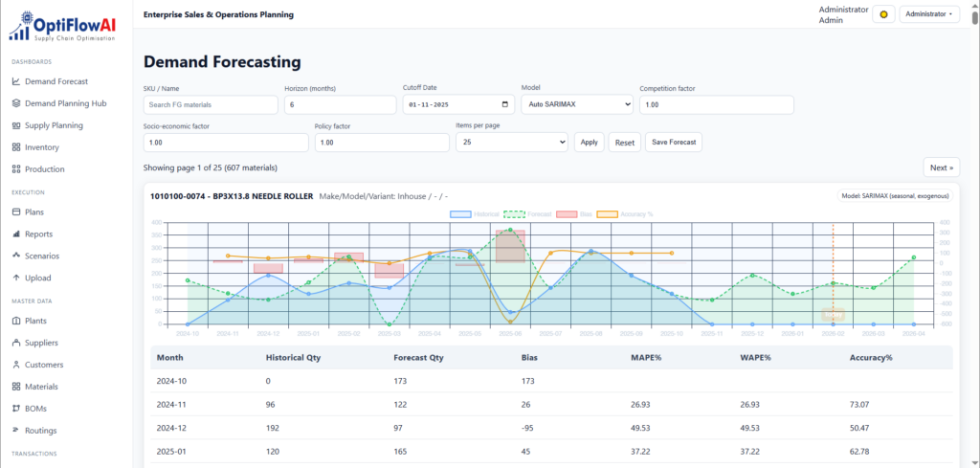Viewport: 980px width, 468px height.
Task: Click the SKU / Name search field
Action: click(x=211, y=104)
